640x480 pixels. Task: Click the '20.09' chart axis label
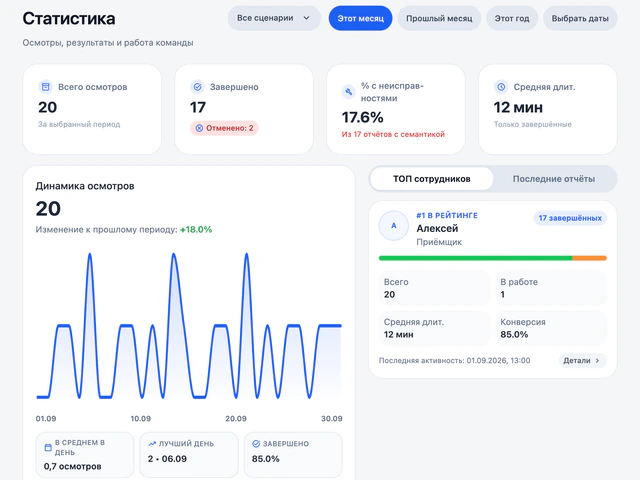(x=236, y=418)
